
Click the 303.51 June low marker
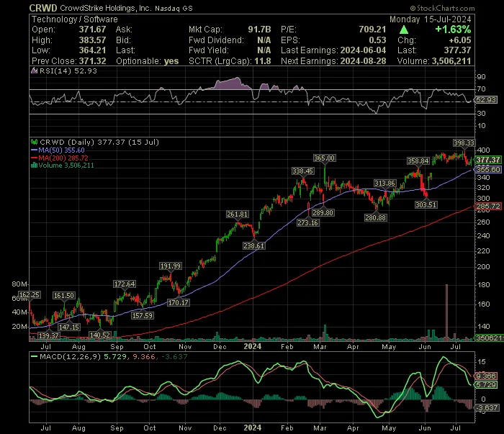pyautogui.click(x=426, y=204)
